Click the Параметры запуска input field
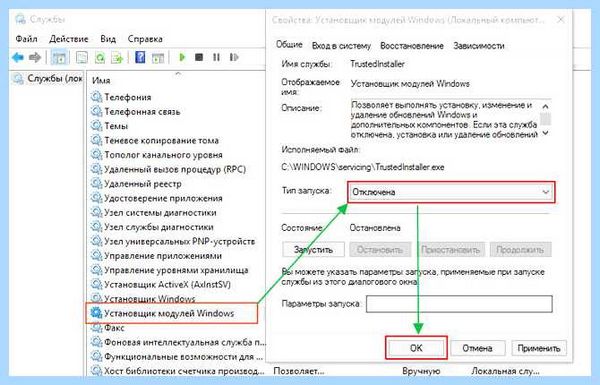This screenshot has height=385, width=600. [459, 304]
